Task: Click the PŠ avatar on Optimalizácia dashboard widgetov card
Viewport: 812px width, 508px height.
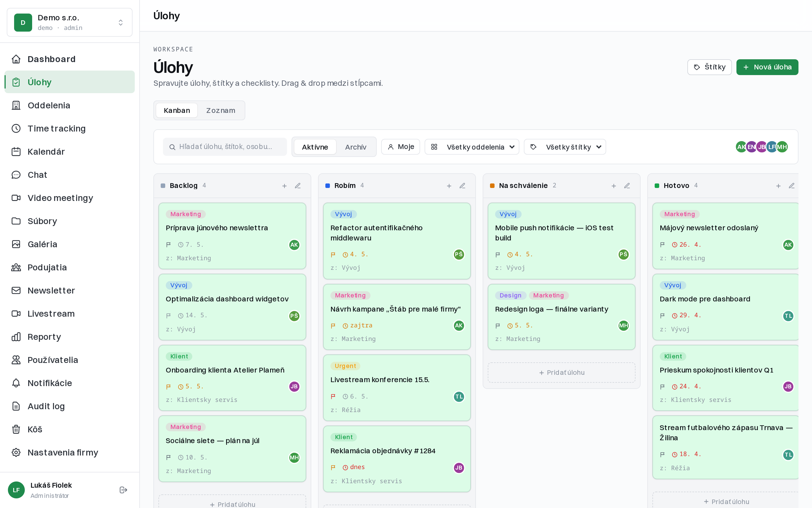Action: [x=294, y=316]
